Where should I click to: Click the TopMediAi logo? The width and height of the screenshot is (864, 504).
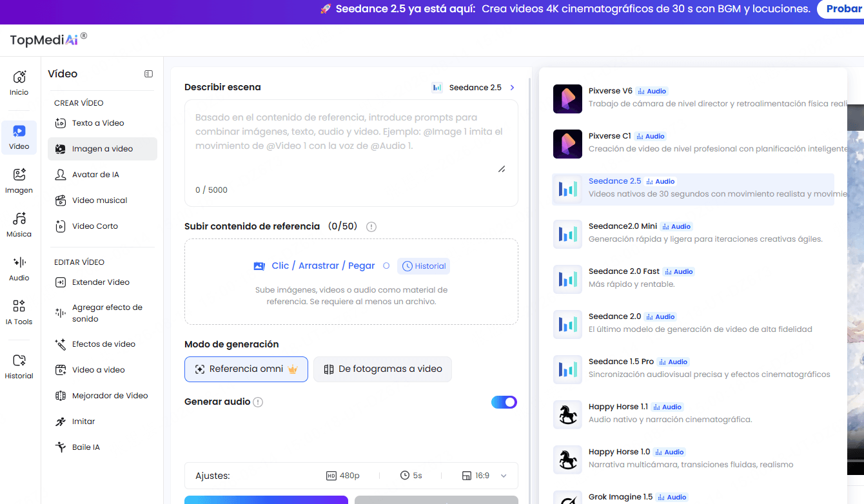pos(48,39)
